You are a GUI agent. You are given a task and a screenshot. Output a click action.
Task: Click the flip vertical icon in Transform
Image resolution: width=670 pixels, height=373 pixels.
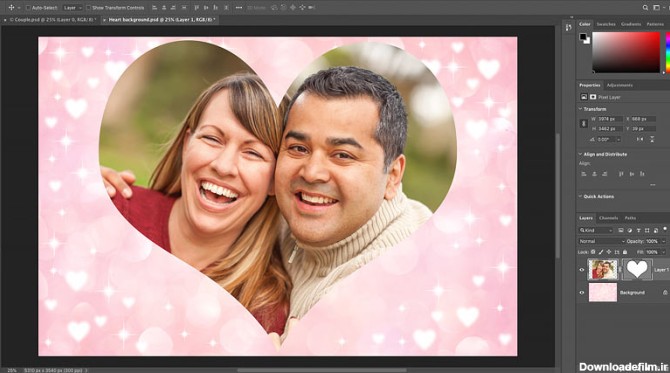click(652, 139)
